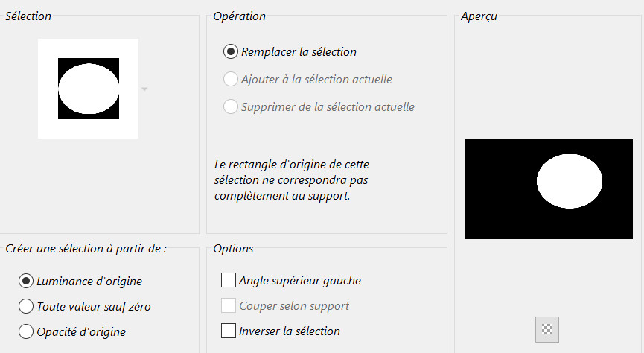The width and height of the screenshot is (644, 353).
Task: Click the selection thumbnail with white ellipse
Action: pos(88,88)
